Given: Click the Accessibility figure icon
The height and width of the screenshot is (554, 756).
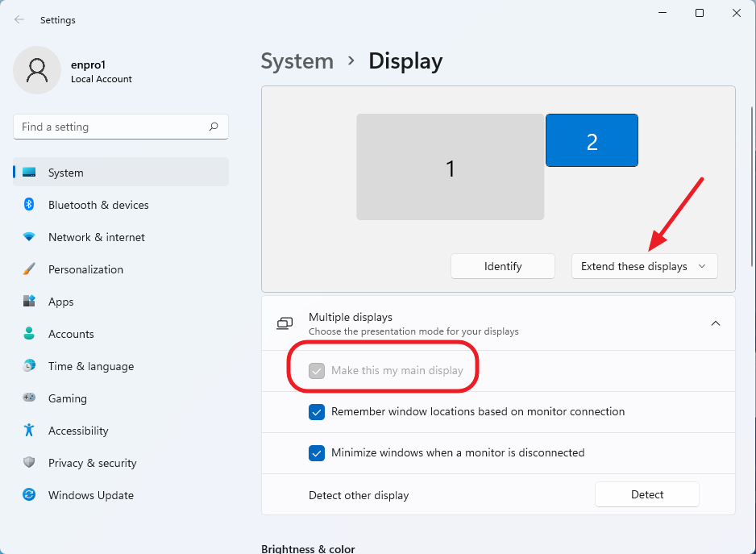Looking at the screenshot, I should pyautogui.click(x=29, y=430).
